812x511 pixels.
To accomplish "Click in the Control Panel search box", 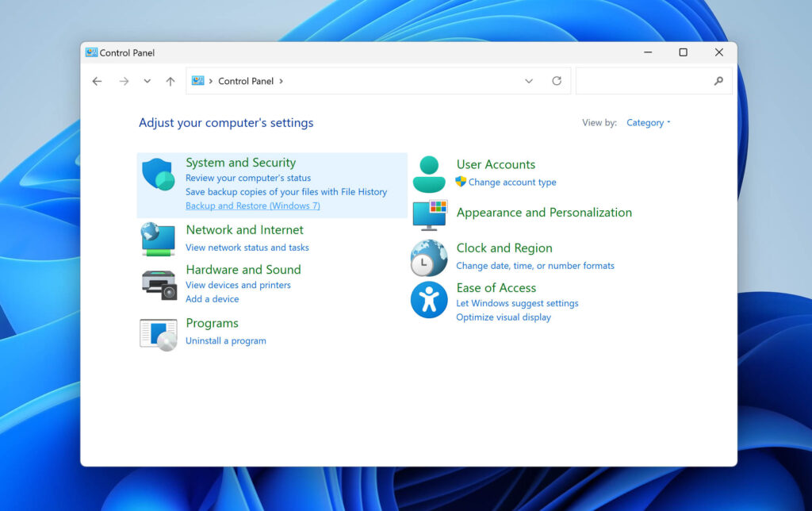I will click(654, 81).
